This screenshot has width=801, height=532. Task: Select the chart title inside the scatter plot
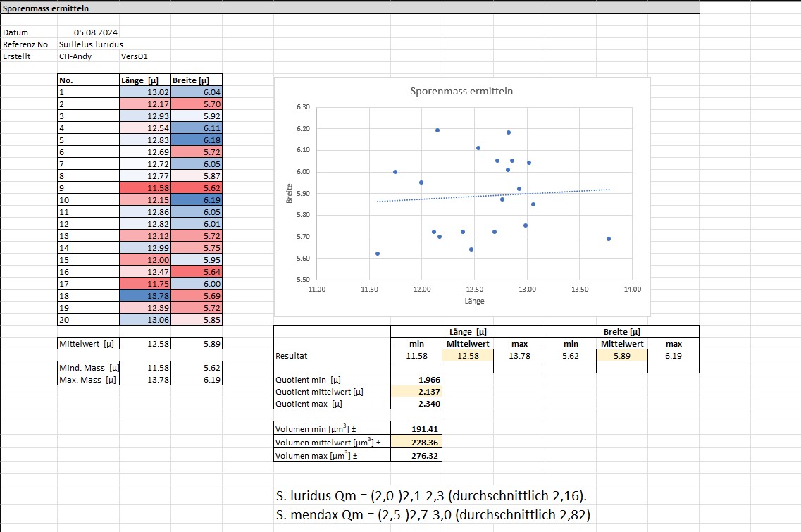pos(461,92)
